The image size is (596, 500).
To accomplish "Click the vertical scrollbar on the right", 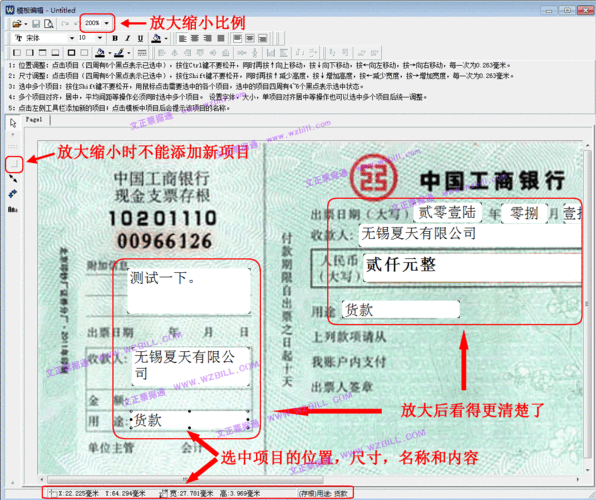I will 587,303.
